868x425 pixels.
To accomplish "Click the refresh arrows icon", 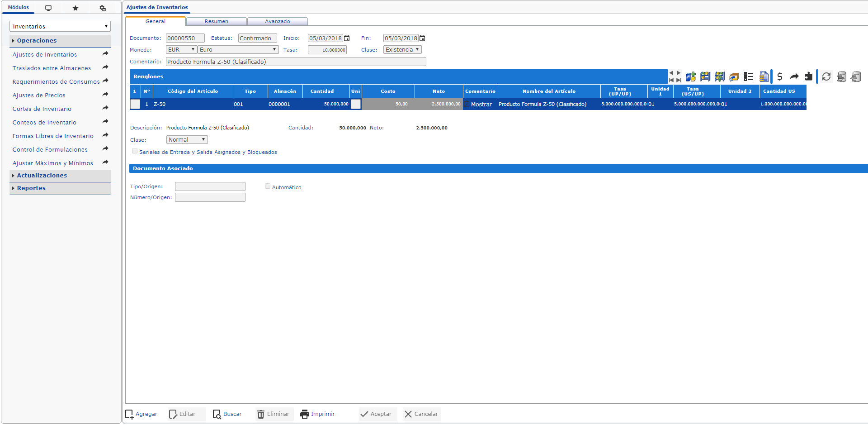I will coord(826,76).
